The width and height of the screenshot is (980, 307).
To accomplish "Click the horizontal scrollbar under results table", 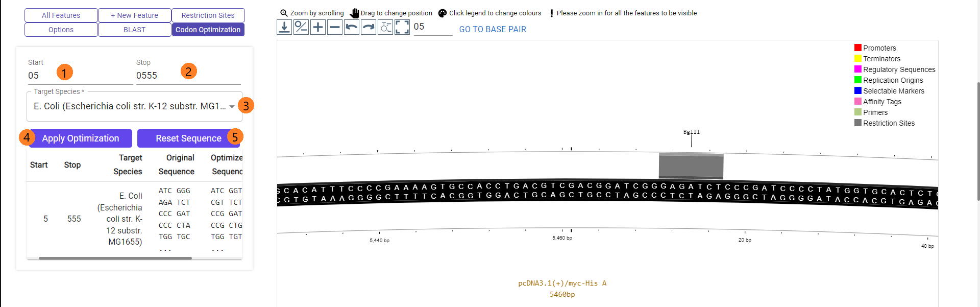I will pyautogui.click(x=115, y=258).
